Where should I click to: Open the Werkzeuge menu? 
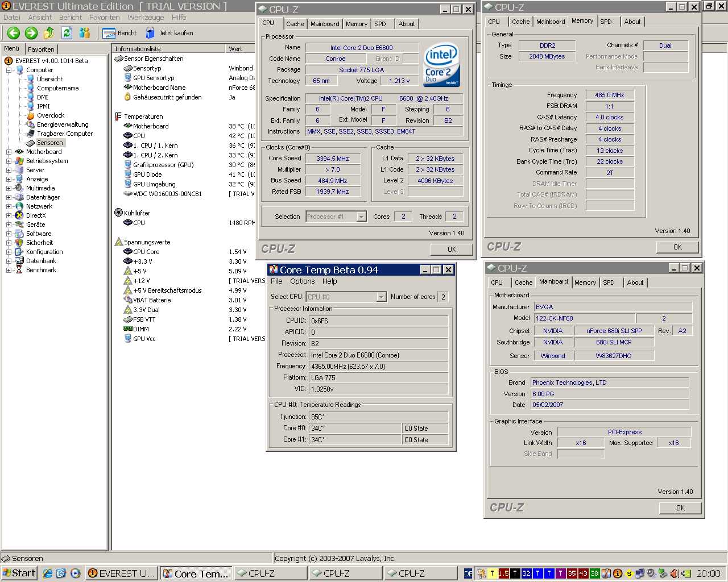tap(145, 18)
